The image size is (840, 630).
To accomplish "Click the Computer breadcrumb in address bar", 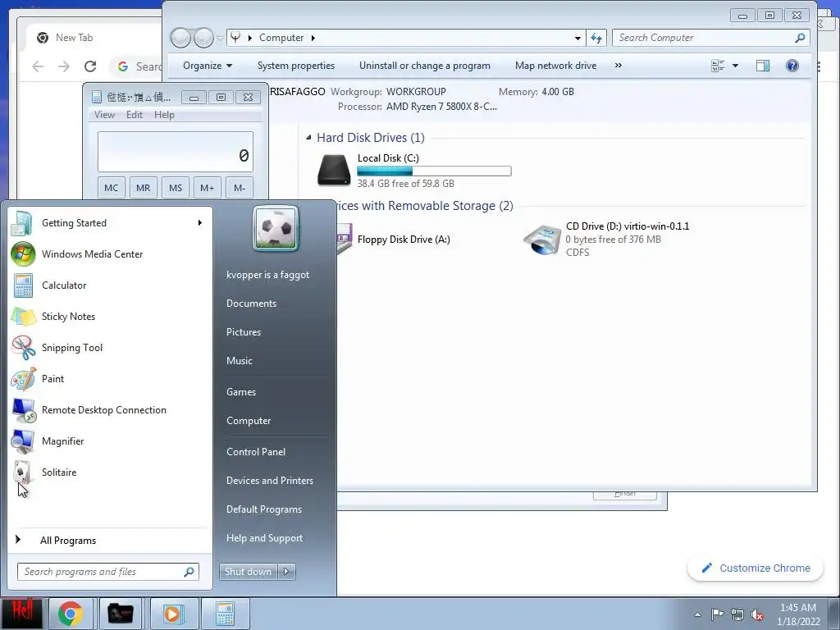I will (x=281, y=38).
